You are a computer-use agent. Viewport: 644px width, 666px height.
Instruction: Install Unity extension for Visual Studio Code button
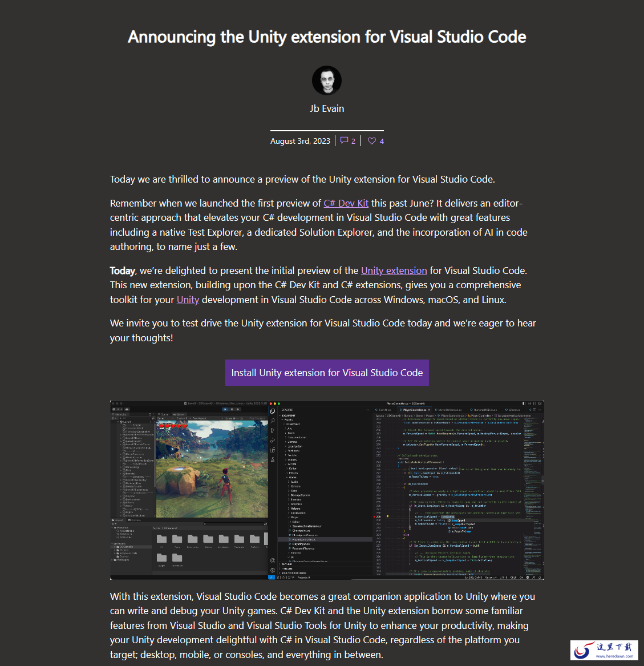tap(327, 373)
